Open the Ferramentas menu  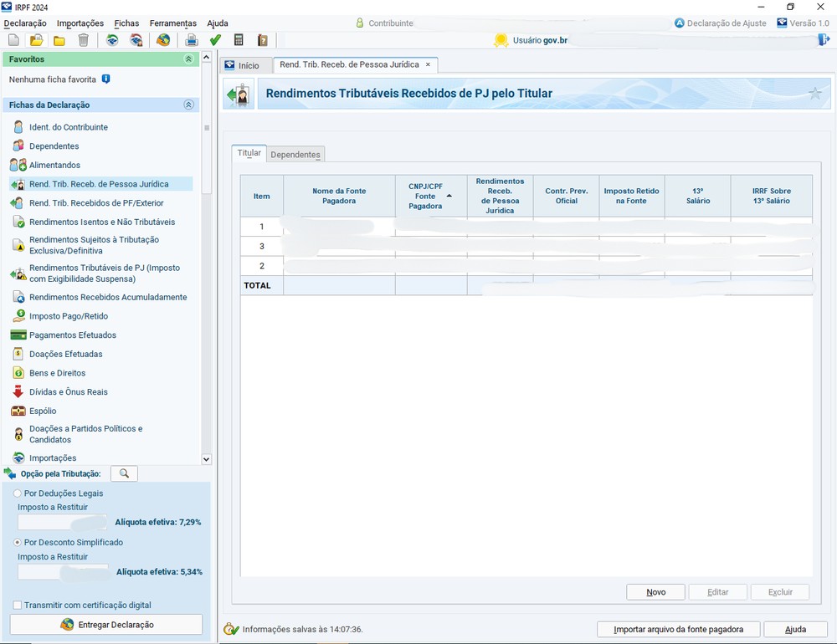(x=172, y=23)
